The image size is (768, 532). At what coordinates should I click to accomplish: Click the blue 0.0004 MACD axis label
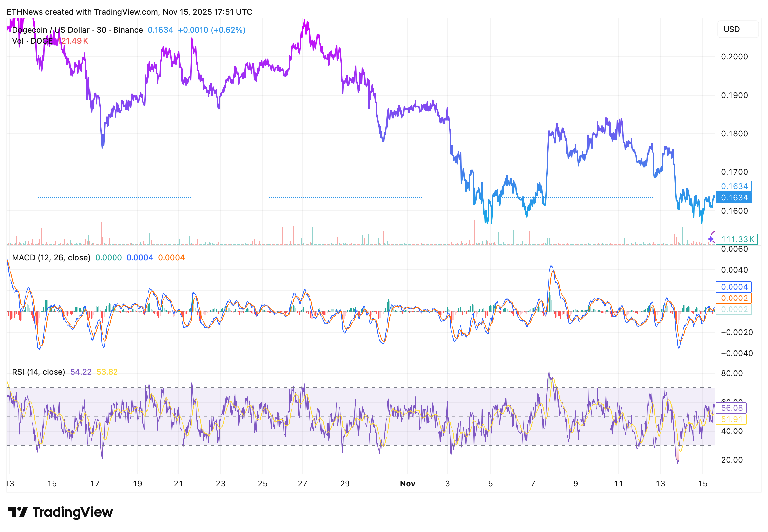click(x=734, y=287)
